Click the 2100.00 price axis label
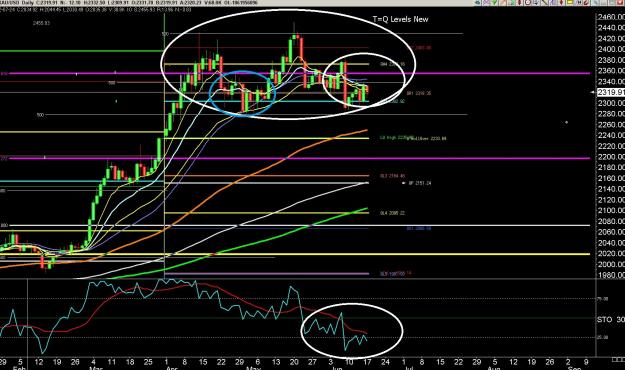 pos(611,211)
